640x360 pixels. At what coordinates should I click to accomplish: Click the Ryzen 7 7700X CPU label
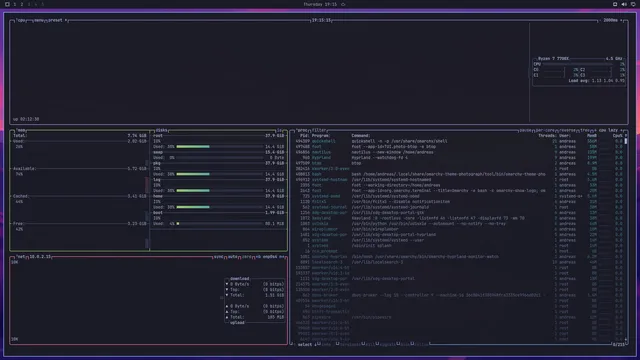[553, 59]
